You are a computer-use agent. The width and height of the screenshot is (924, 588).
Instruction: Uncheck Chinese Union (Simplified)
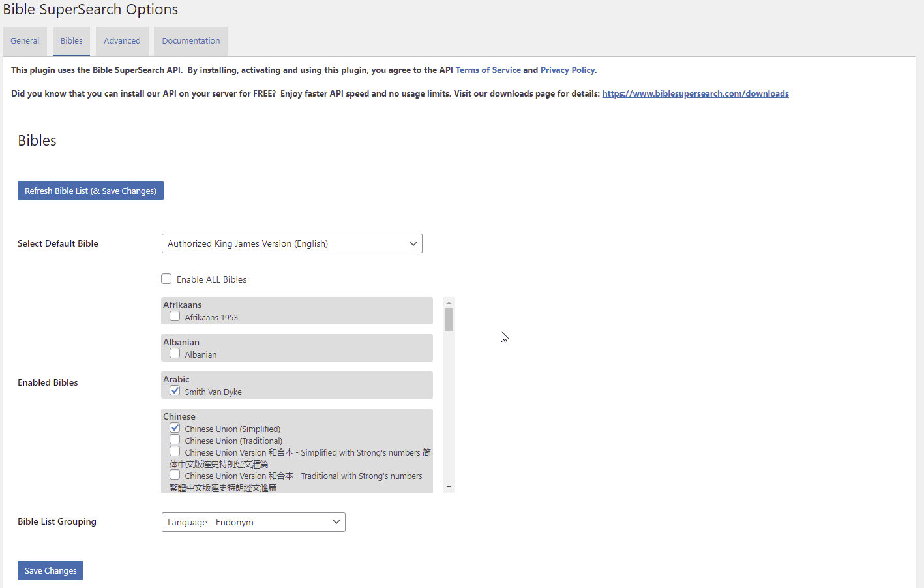pyautogui.click(x=175, y=427)
